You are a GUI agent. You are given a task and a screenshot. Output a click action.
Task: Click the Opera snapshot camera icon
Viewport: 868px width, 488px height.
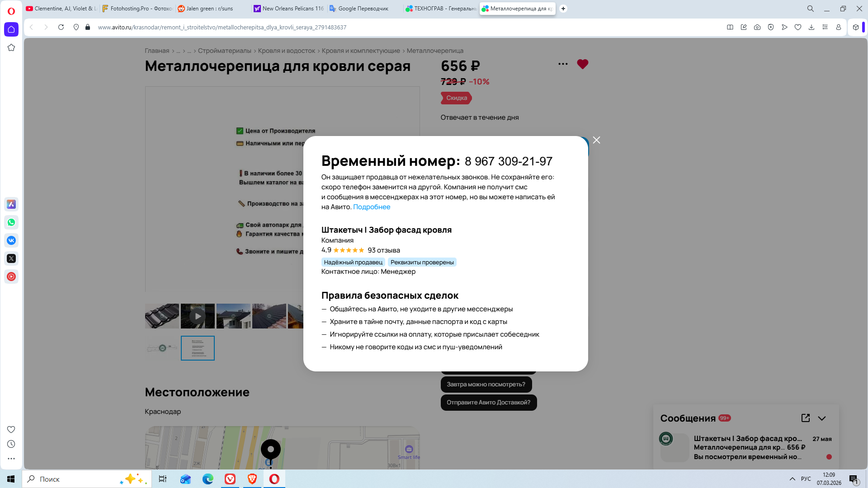pos(757,27)
